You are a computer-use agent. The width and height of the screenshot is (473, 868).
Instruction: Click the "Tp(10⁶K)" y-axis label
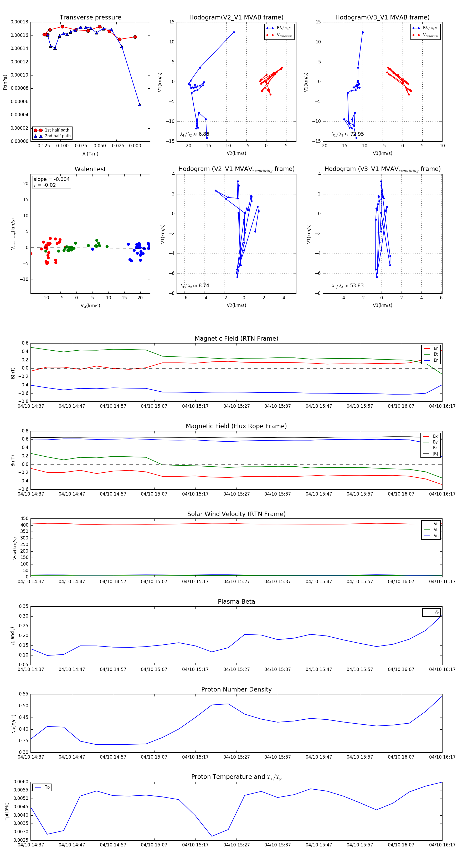(7, 812)
